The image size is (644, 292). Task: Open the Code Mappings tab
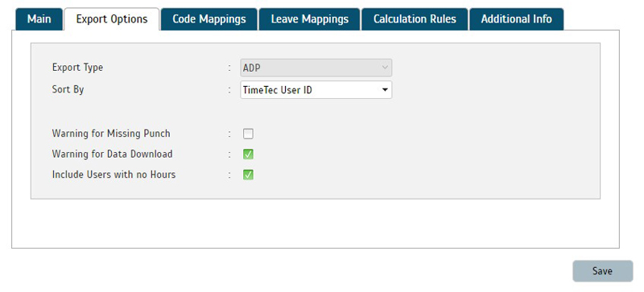209,19
